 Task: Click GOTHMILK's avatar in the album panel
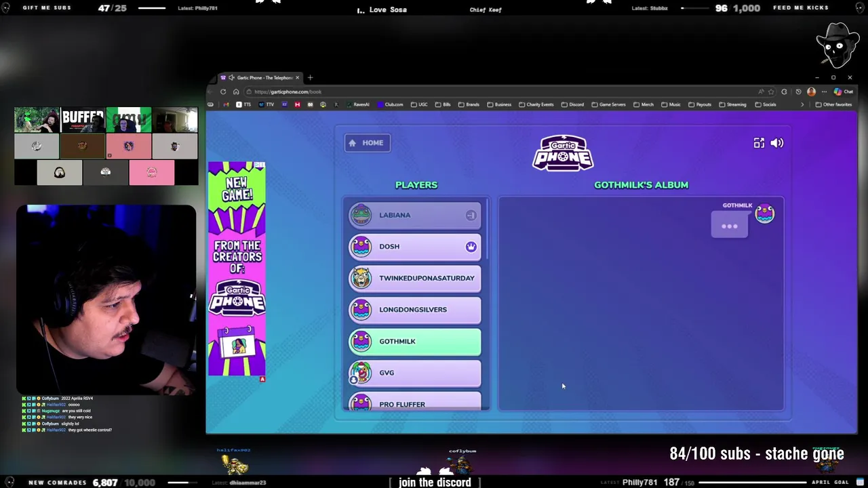coord(764,214)
